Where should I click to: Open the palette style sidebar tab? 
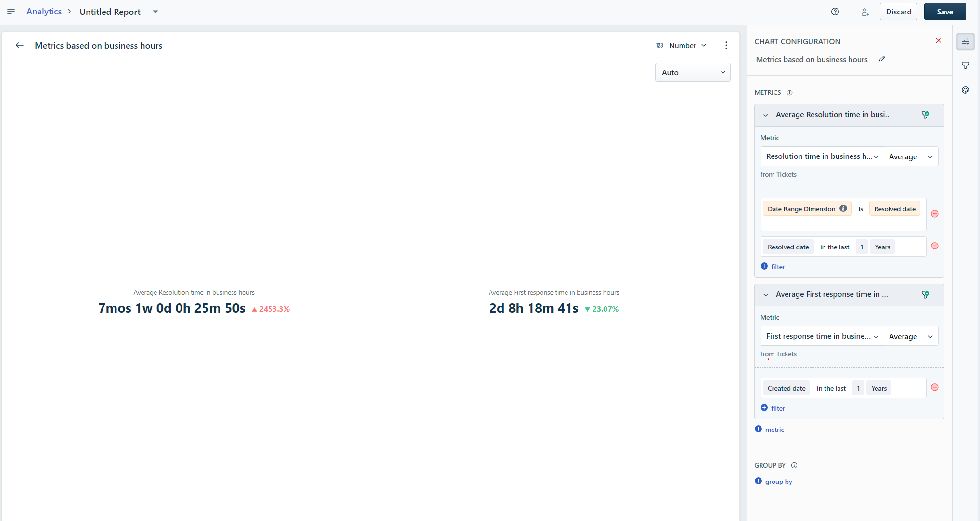point(966,90)
